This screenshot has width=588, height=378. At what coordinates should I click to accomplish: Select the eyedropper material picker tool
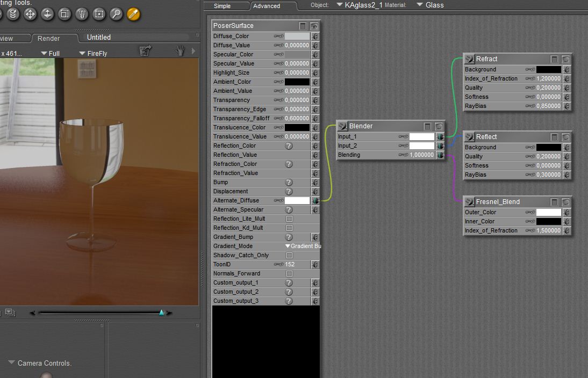point(133,14)
